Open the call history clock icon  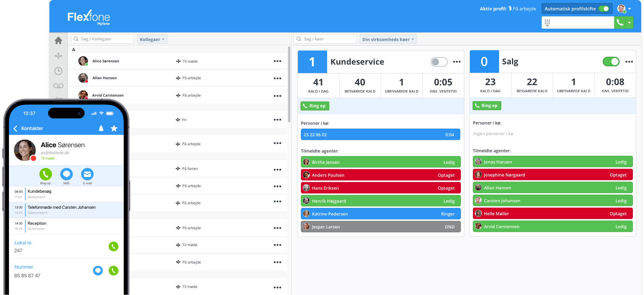[58, 71]
